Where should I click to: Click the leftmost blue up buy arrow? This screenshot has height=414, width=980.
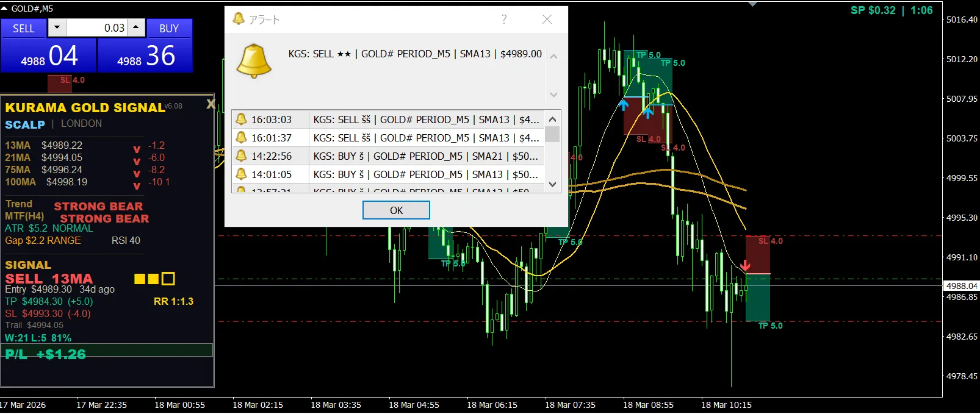[x=623, y=105]
